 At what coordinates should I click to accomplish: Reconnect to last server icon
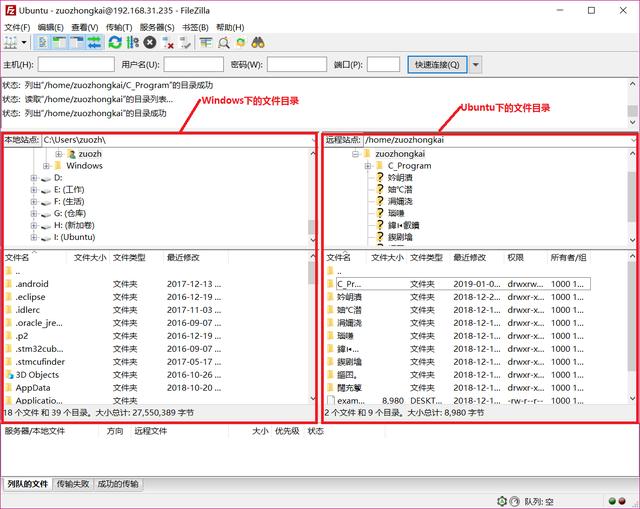[185, 42]
